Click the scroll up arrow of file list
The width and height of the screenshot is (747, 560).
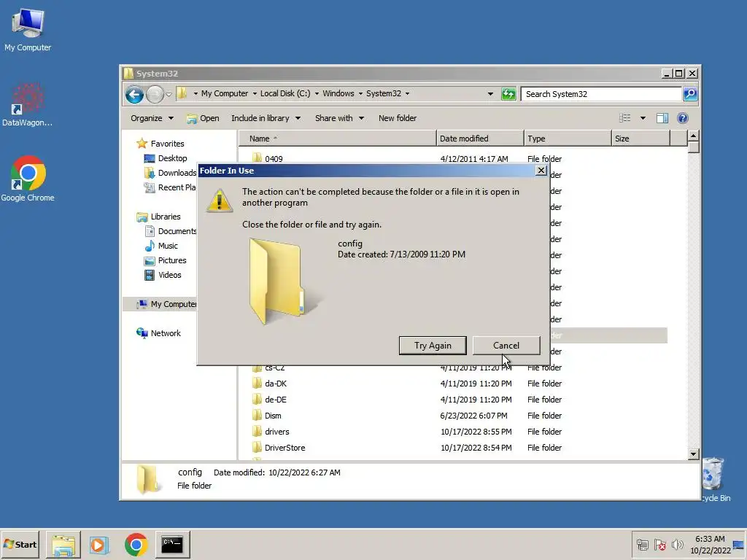[x=693, y=136]
